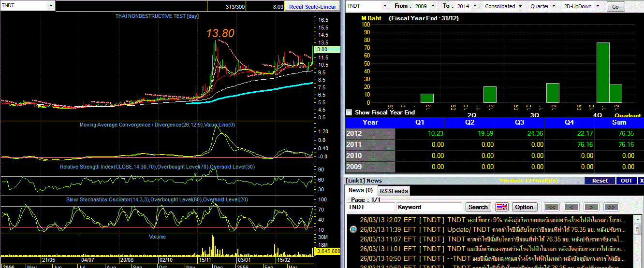
Task: Click the 76.35 sum cell for 2012
Action: 619,133
